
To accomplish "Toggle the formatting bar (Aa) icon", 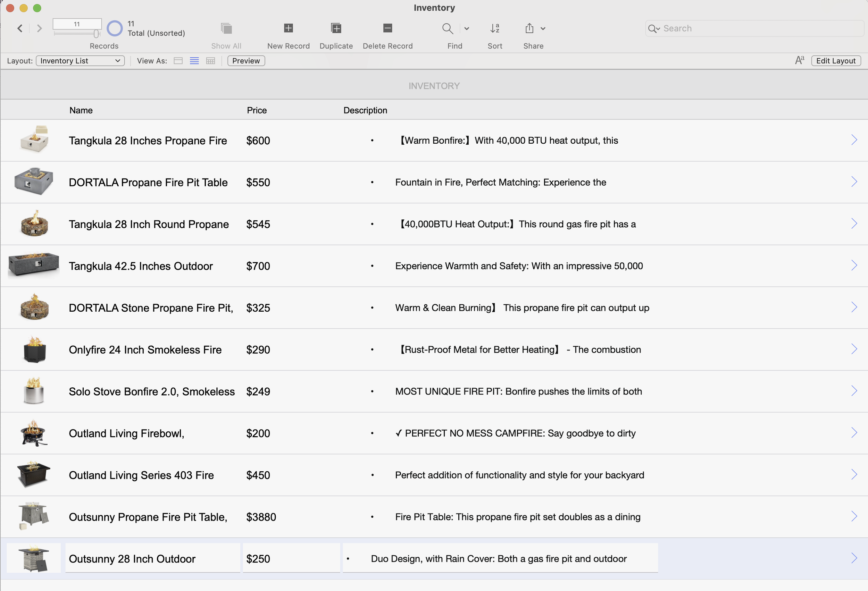I will (800, 60).
